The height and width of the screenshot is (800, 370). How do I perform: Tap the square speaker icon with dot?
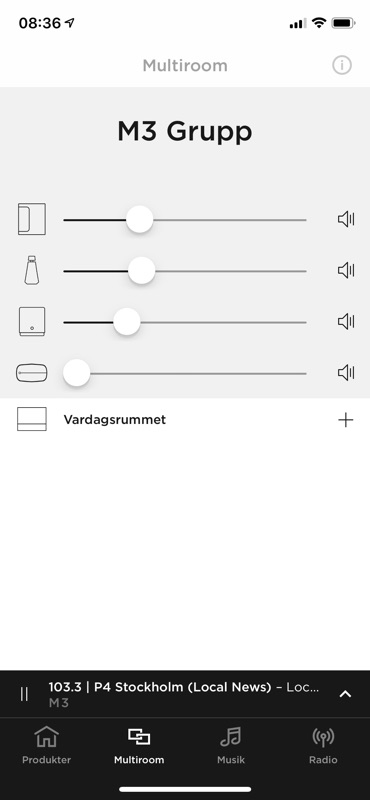click(32, 321)
